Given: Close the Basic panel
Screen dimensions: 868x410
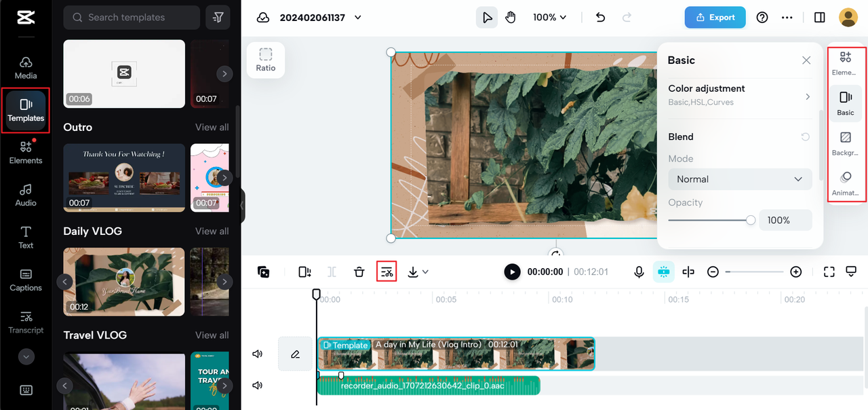Looking at the screenshot, I should (806, 60).
